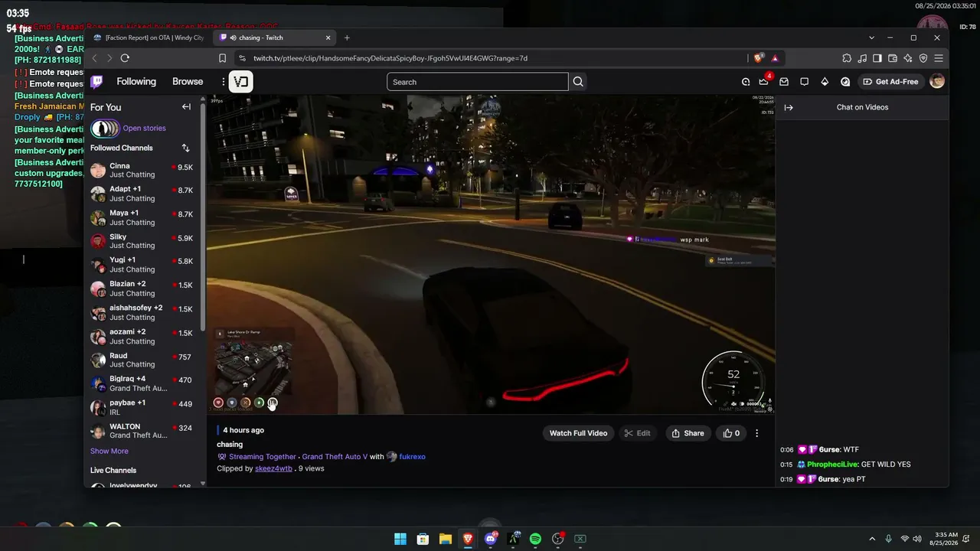Go back in the browser
Viewport: 980px width, 551px height.
pyautogui.click(x=94, y=58)
